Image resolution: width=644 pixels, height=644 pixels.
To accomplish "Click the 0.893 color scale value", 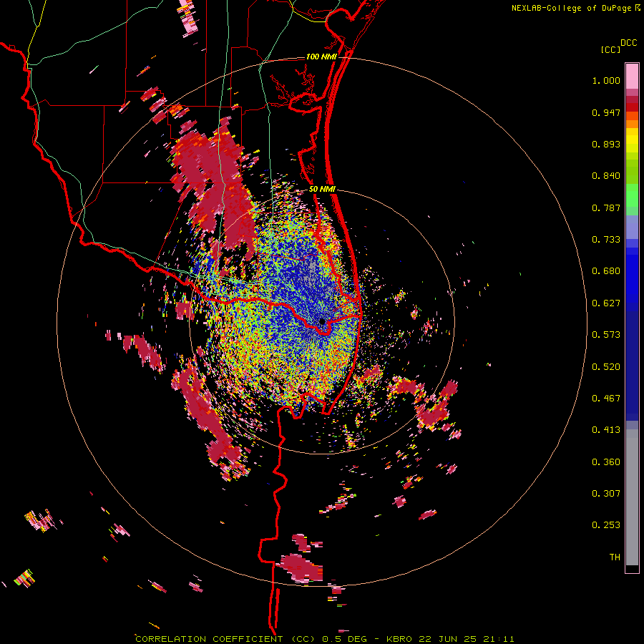I will 606,144.
